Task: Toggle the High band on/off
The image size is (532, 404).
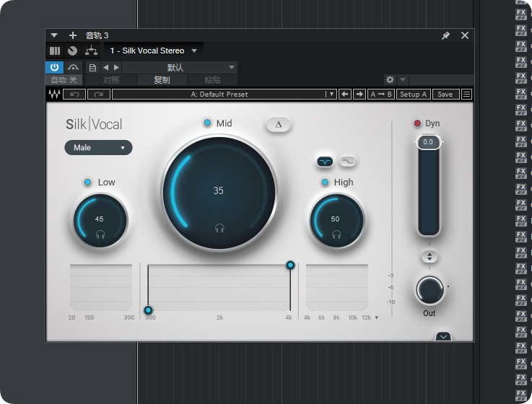Action: point(325,182)
